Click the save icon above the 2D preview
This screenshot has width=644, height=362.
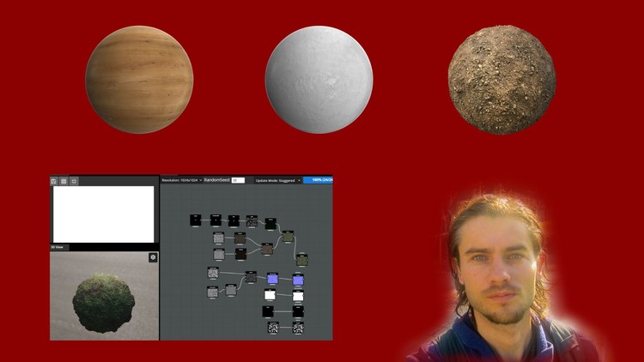tap(54, 181)
